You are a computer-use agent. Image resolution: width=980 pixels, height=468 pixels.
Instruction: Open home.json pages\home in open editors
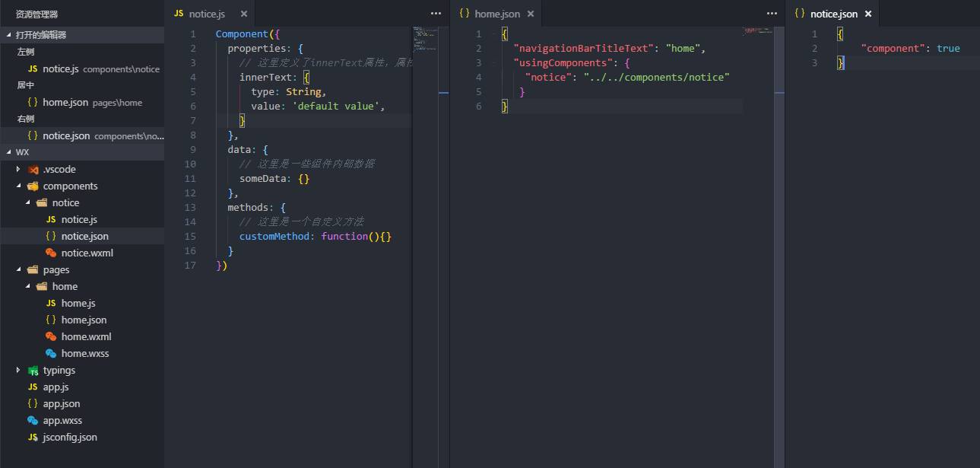click(82, 102)
